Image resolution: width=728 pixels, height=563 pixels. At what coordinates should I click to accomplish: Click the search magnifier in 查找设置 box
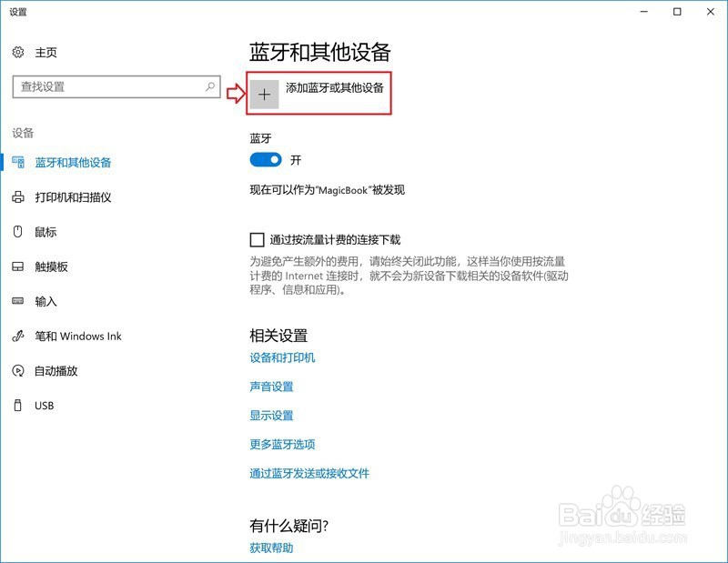211,87
